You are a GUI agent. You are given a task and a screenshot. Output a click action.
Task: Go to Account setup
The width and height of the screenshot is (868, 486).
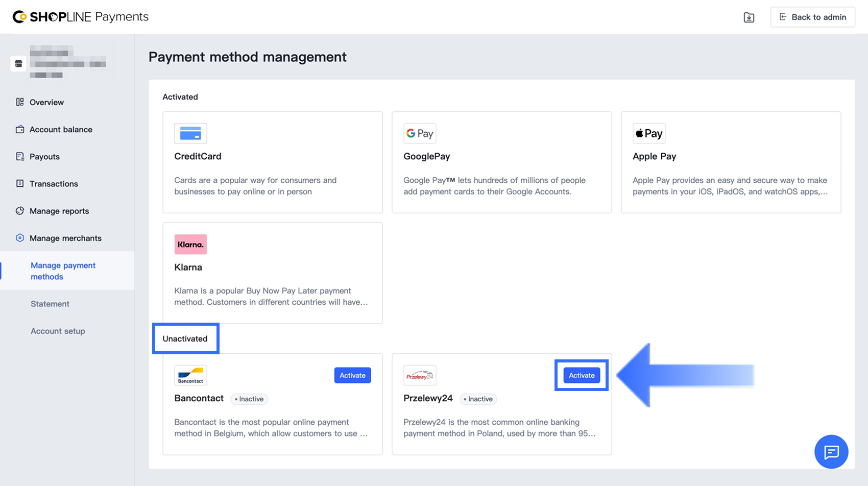click(58, 331)
